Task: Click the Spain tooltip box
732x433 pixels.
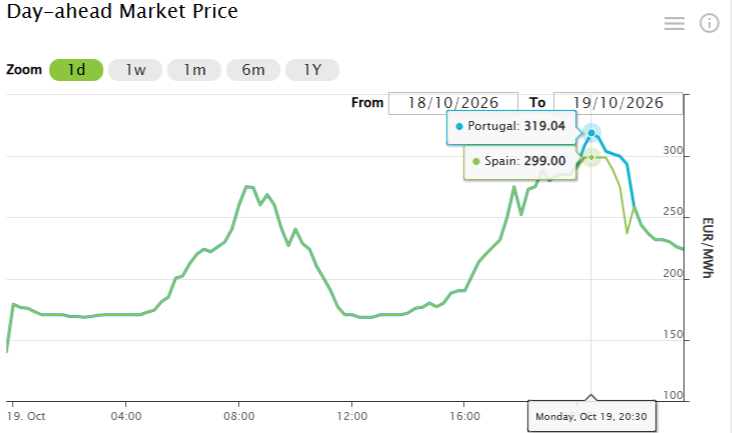Action: 520,162
